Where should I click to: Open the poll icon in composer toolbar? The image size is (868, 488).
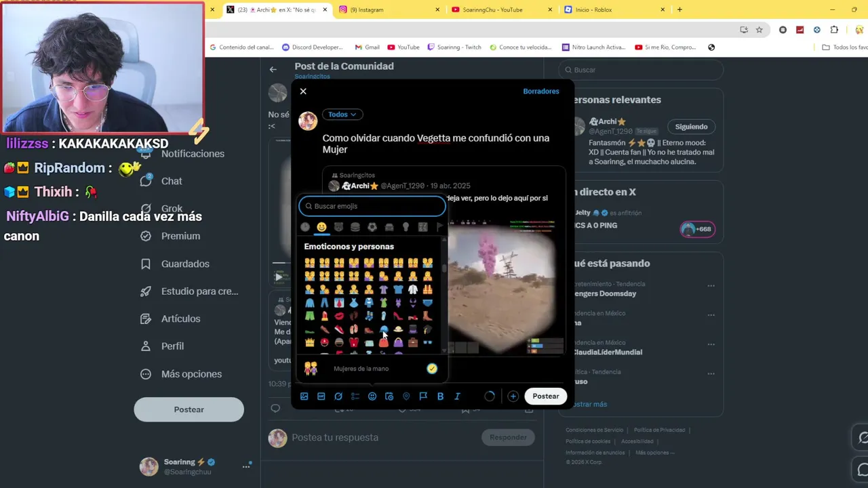[x=355, y=396]
